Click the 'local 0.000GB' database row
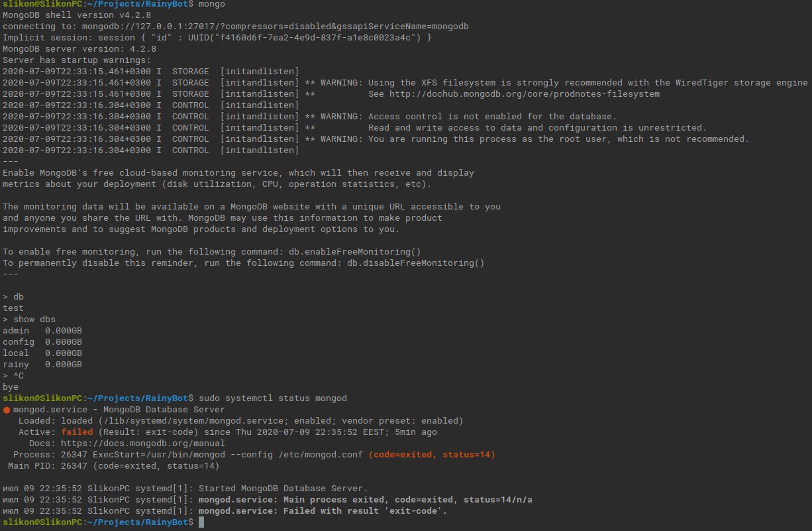 coord(42,353)
